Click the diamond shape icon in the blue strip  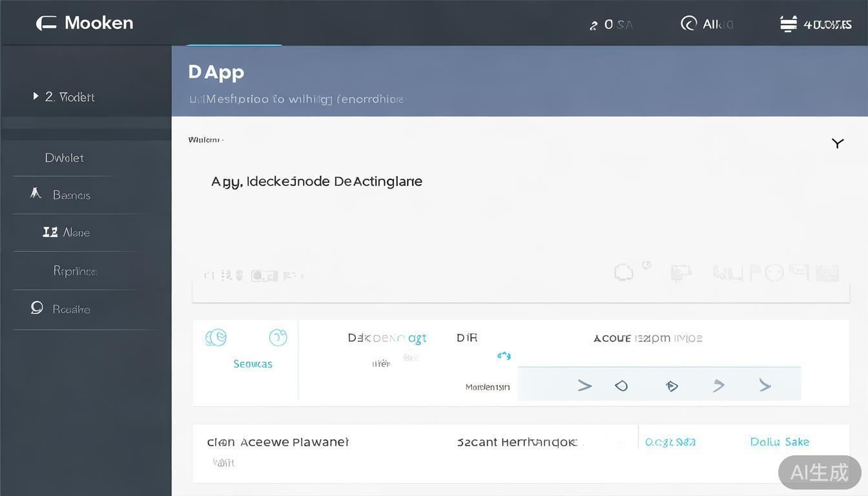click(621, 386)
